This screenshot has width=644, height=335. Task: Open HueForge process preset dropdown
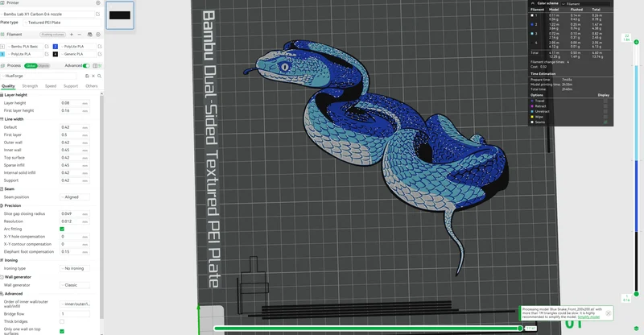click(x=39, y=76)
